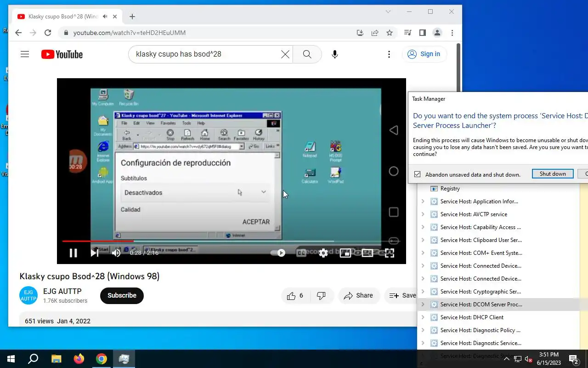
Task: Open Chrome media control icon
Action: [x=407, y=33]
